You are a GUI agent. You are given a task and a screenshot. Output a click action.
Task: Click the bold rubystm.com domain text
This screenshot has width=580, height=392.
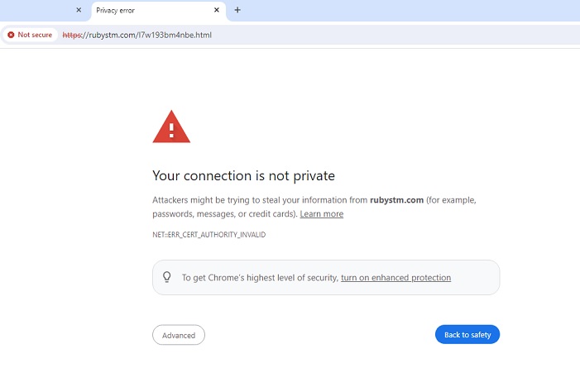tap(397, 200)
